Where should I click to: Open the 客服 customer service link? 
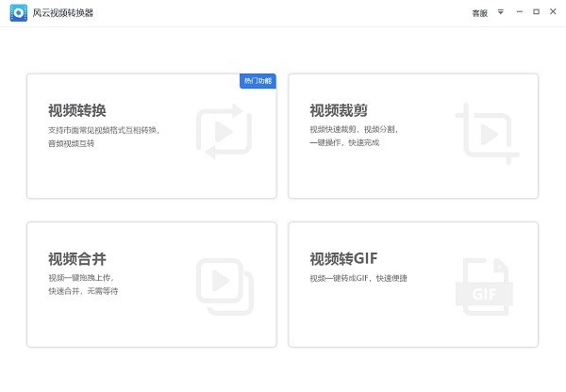pos(479,13)
